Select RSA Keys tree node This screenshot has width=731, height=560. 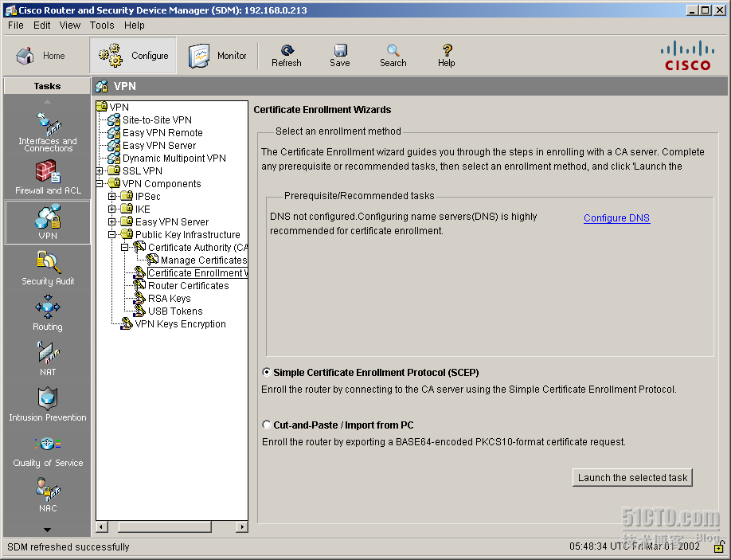(170, 299)
